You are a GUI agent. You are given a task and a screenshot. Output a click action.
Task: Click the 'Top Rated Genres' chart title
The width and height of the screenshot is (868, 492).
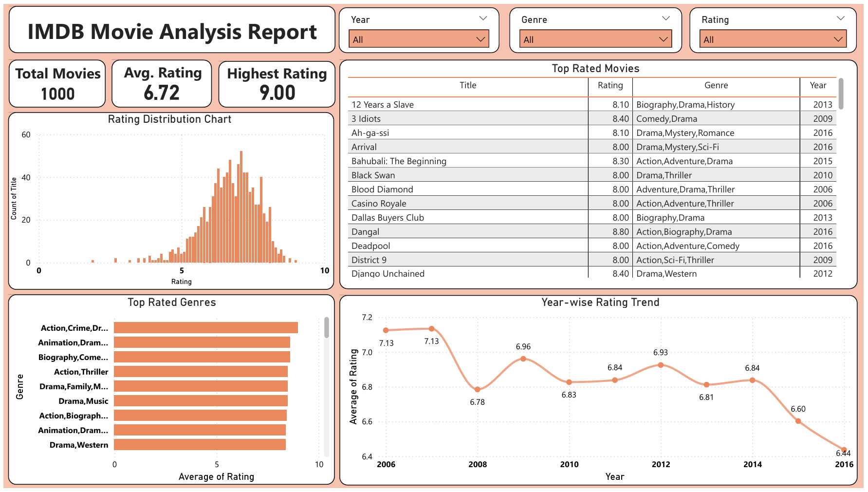tap(172, 303)
